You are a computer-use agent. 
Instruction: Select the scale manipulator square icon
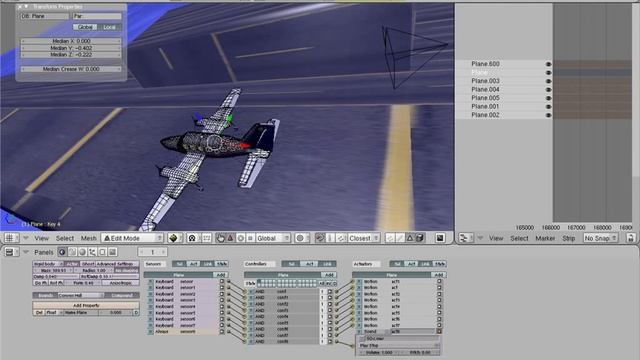point(250,238)
